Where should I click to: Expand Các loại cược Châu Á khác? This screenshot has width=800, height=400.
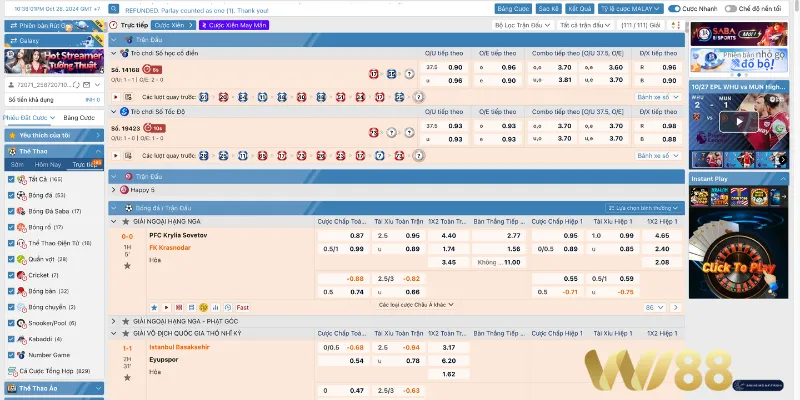pyautogui.click(x=416, y=305)
